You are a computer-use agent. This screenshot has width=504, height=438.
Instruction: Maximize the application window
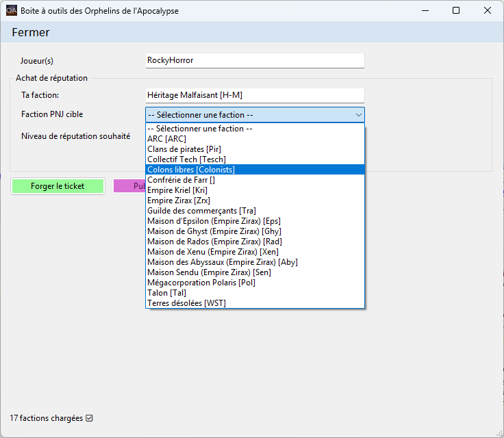click(x=456, y=11)
